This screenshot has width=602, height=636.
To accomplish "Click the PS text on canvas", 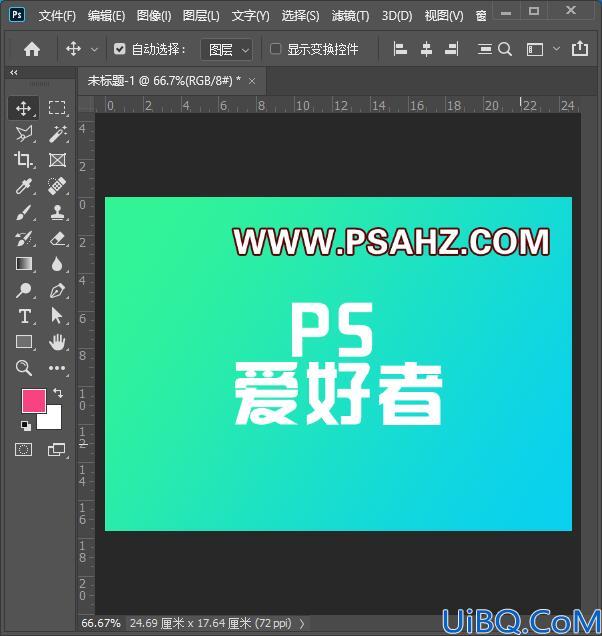I will pyautogui.click(x=331, y=329).
